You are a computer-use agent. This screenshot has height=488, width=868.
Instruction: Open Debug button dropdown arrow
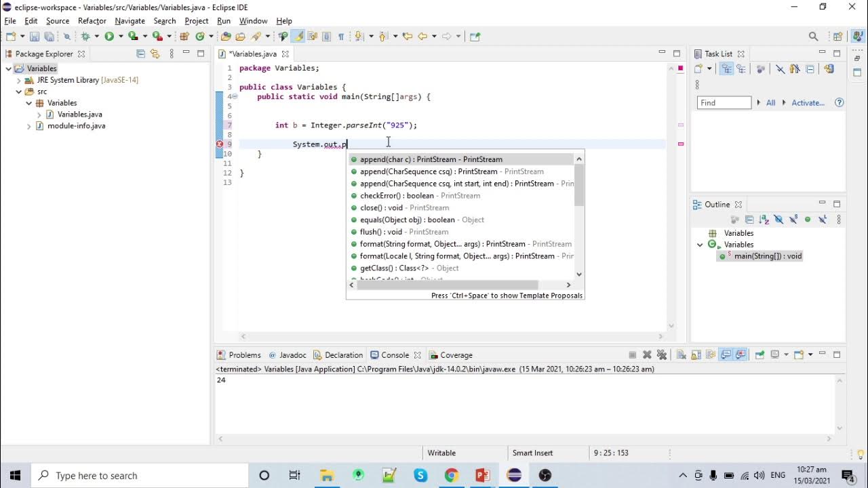coord(97,37)
